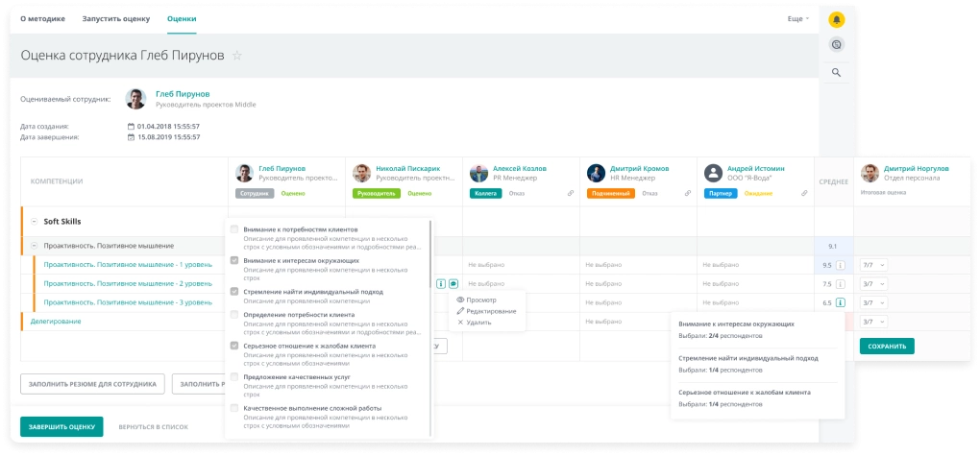
Task: Open 'Проактивность. Позитивное мышление - 3 уровень' link
Action: [x=128, y=302]
